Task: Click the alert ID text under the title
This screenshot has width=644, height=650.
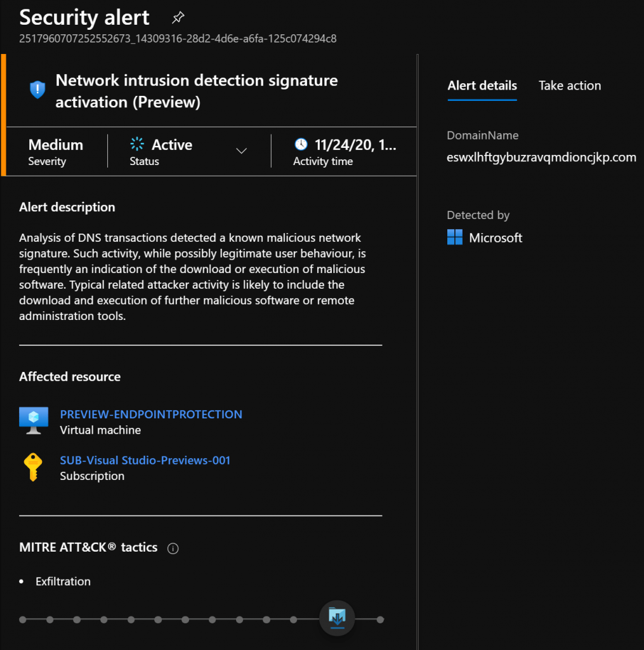Action: point(178,39)
